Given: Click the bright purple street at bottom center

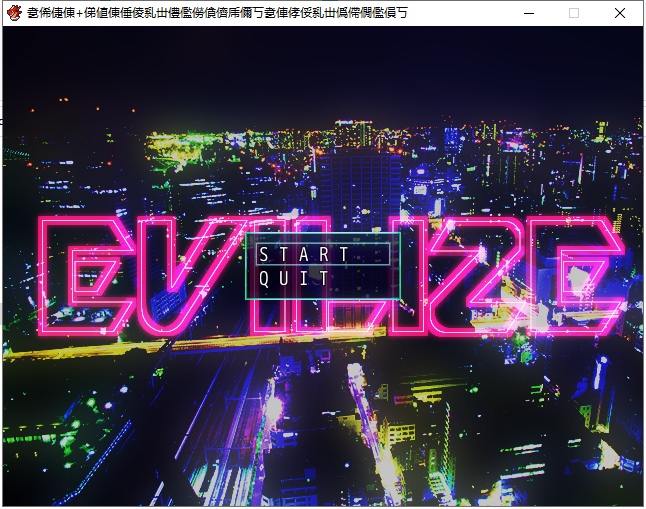Looking at the screenshot, I should (362, 420).
